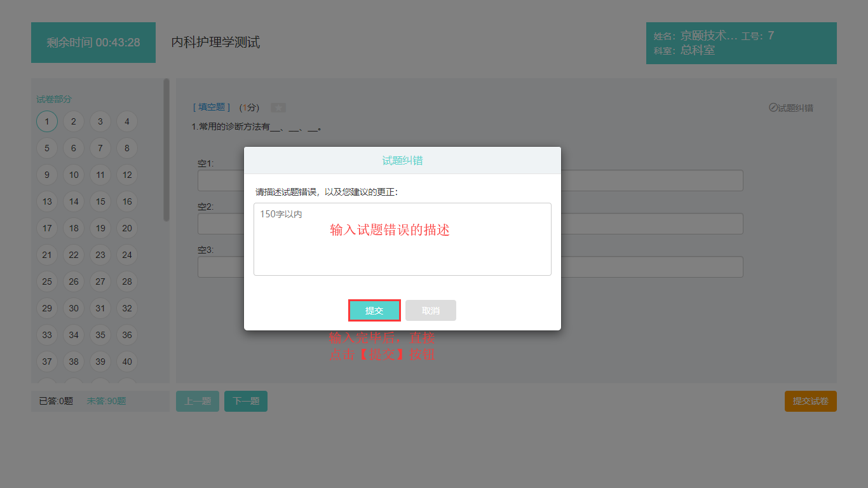Focus the 150字以内 description text area
The image size is (868, 488).
point(402,239)
